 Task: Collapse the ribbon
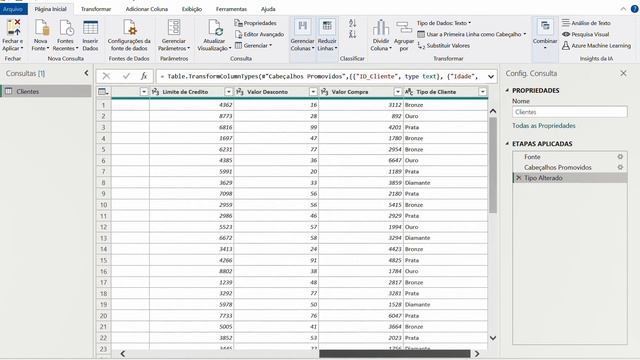click(x=623, y=9)
